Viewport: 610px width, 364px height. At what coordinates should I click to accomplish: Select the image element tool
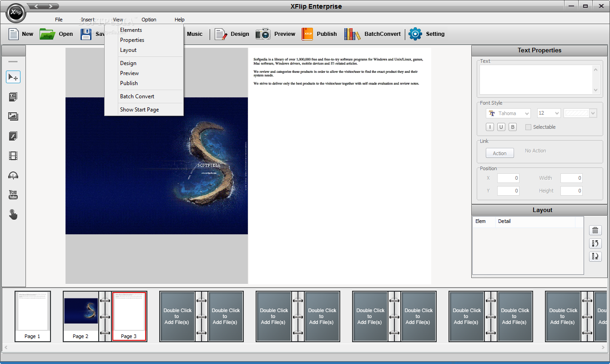pyautogui.click(x=13, y=116)
